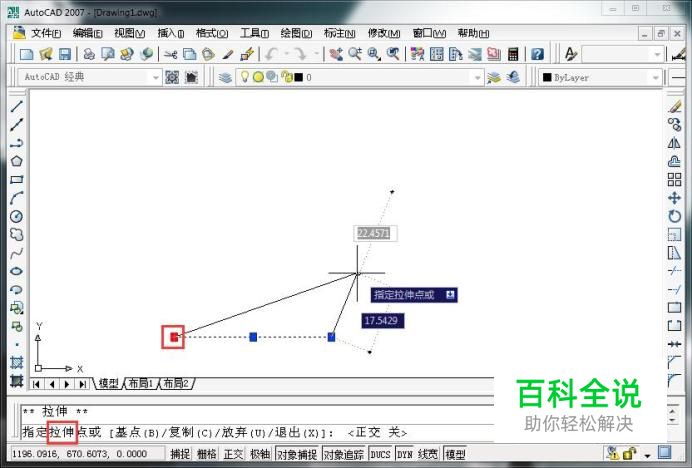Toggle the 栅格 grid display

point(206,454)
